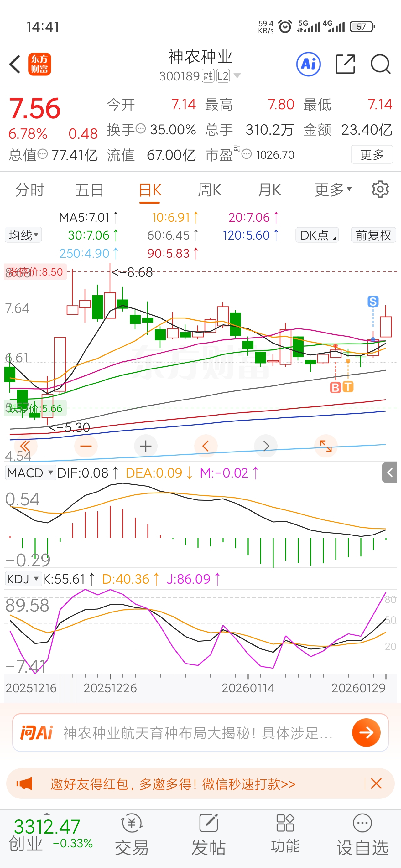Switch to 分时 tab
This screenshot has width=401, height=868.
30,190
